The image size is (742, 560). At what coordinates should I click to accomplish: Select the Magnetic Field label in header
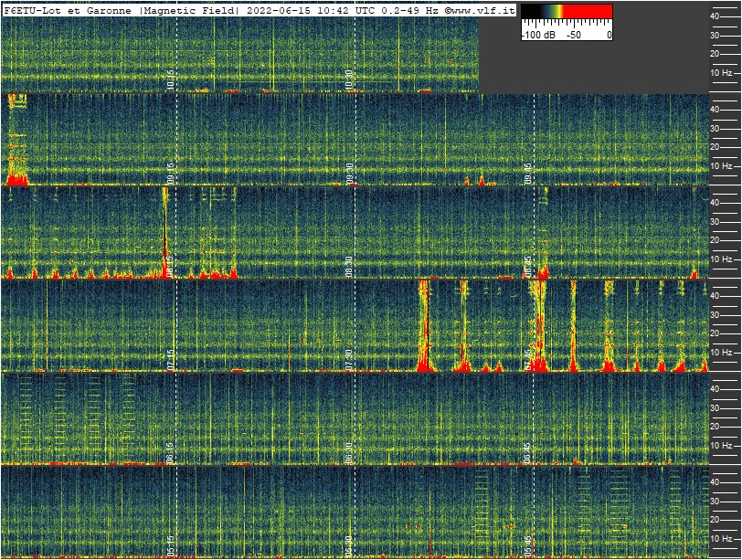click(190, 9)
